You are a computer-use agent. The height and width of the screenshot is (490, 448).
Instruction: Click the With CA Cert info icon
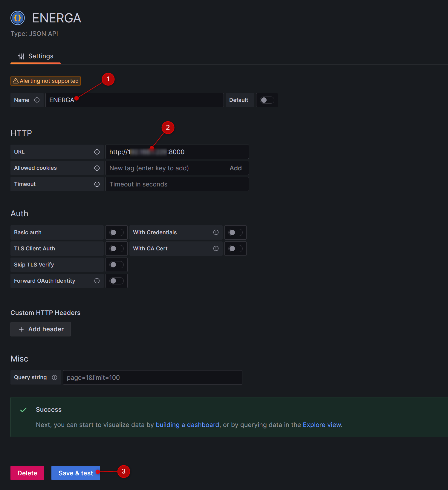216,249
